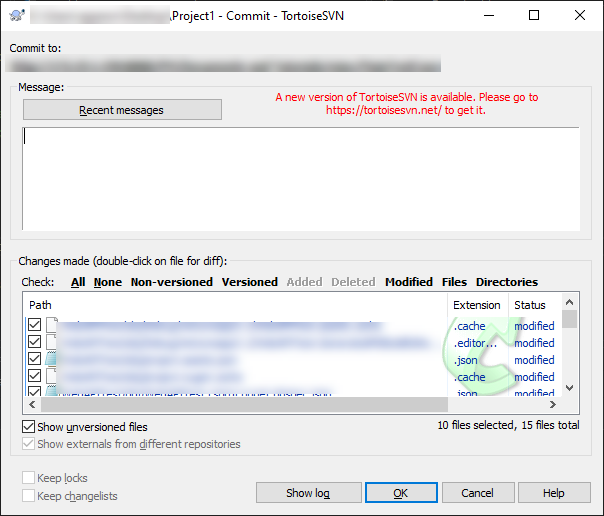Select None in the Check row
Screen dimensions: 604x516
(x=107, y=282)
